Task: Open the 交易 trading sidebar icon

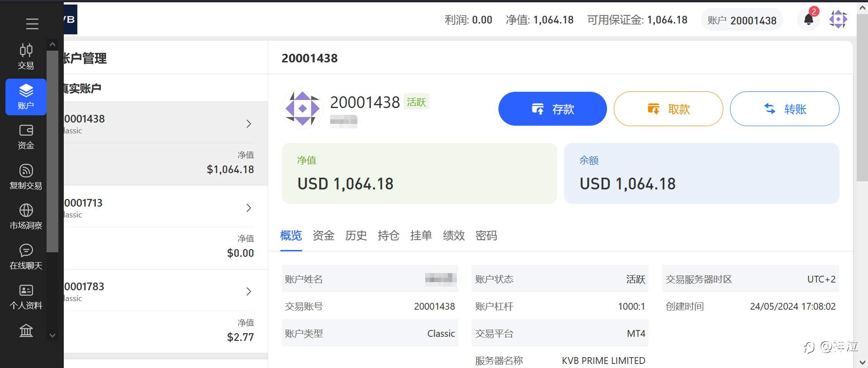Action: tap(26, 57)
